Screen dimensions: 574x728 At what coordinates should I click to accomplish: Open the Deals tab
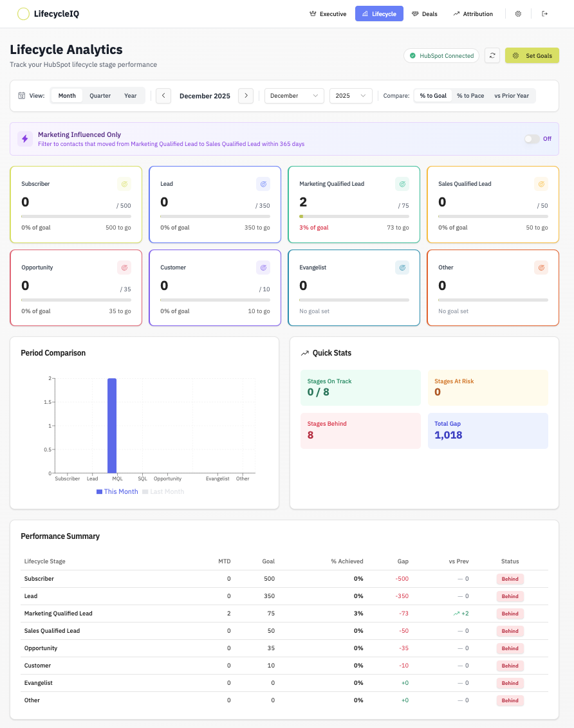point(424,14)
